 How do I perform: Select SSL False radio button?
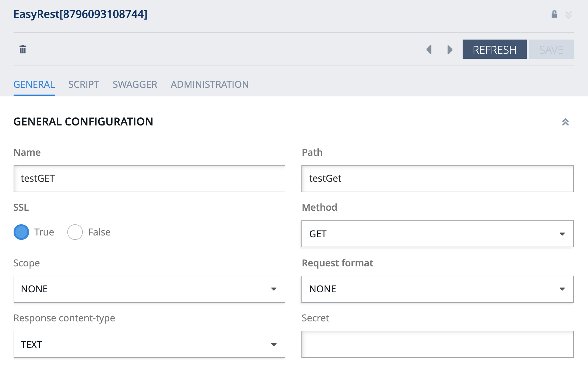pos(75,232)
